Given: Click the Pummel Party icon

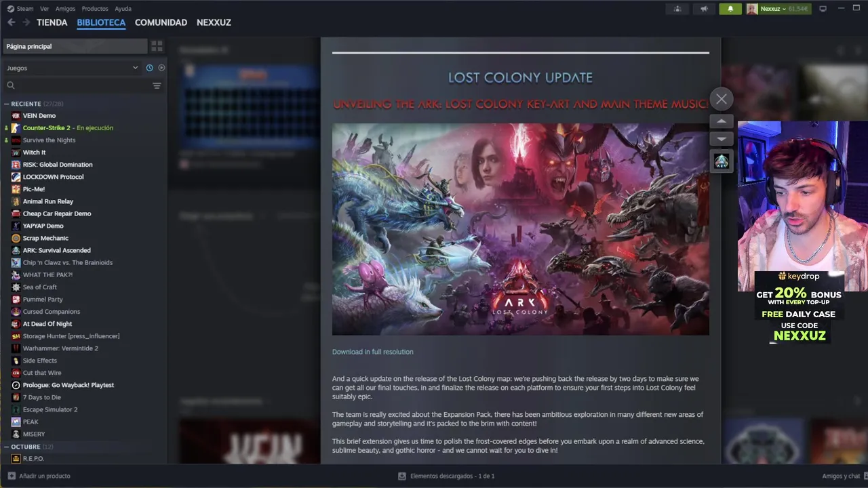Looking at the screenshot, I should point(16,300).
